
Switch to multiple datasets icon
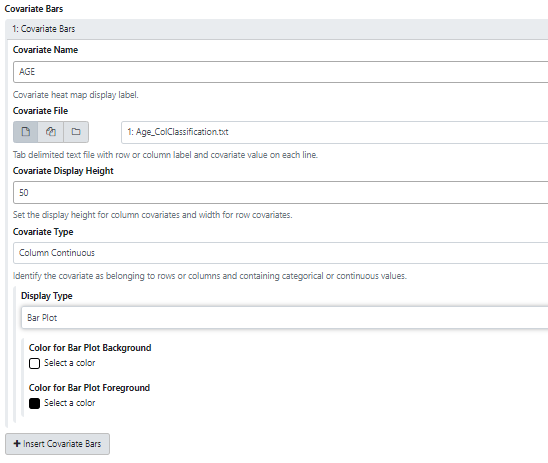pyautogui.click(x=51, y=132)
